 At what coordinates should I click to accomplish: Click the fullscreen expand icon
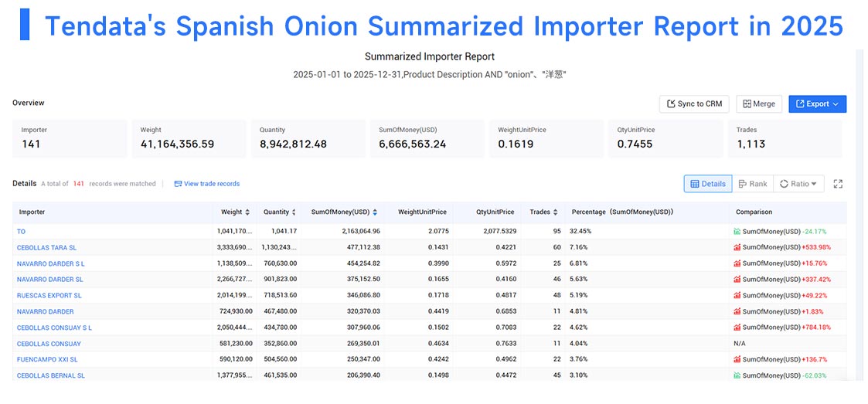pos(838,184)
